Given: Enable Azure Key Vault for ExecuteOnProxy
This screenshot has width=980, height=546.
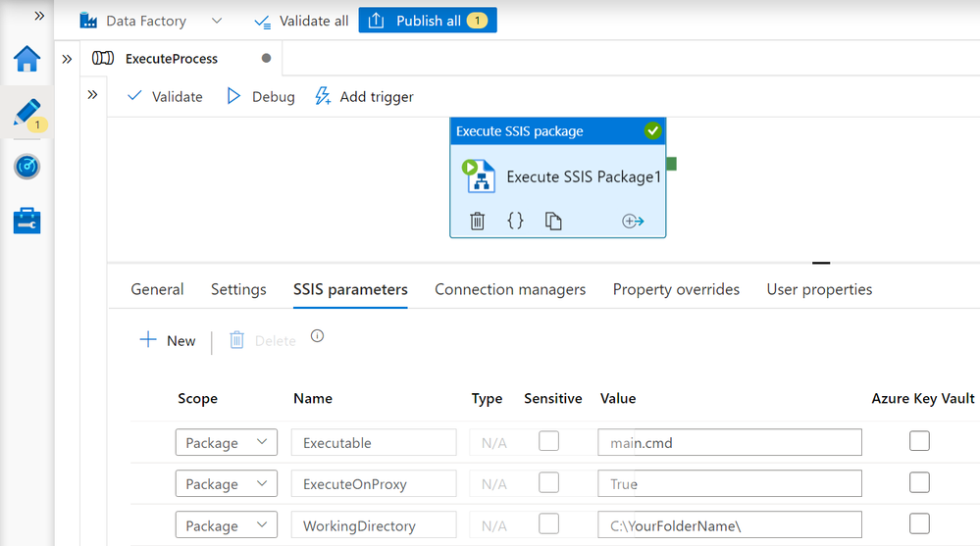Looking at the screenshot, I should [x=919, y=483].
